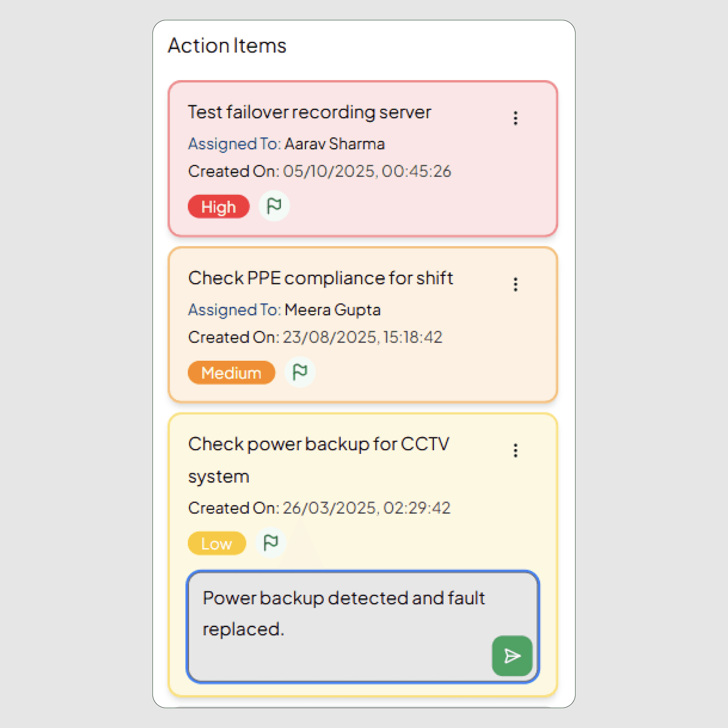Select the Check PPE compliance for shift title
Screen dimensions: 728x728
320,278
